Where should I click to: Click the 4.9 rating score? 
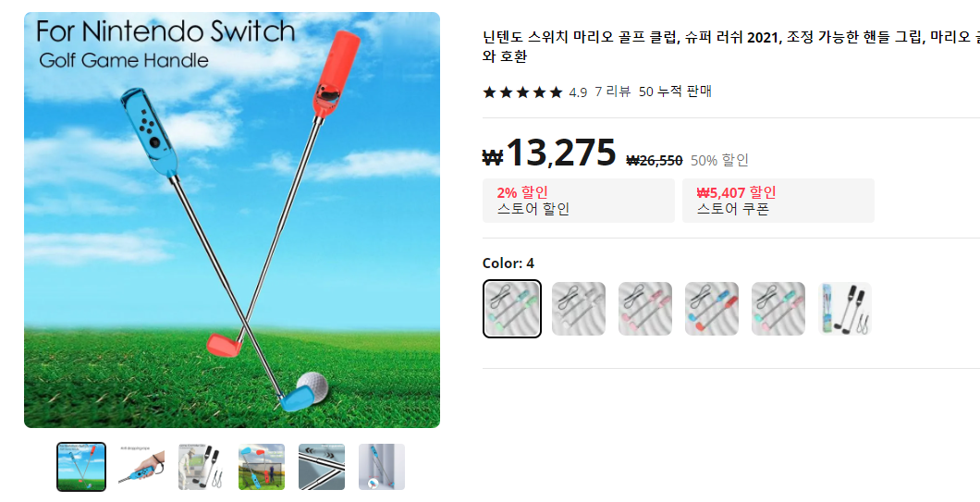578,92
